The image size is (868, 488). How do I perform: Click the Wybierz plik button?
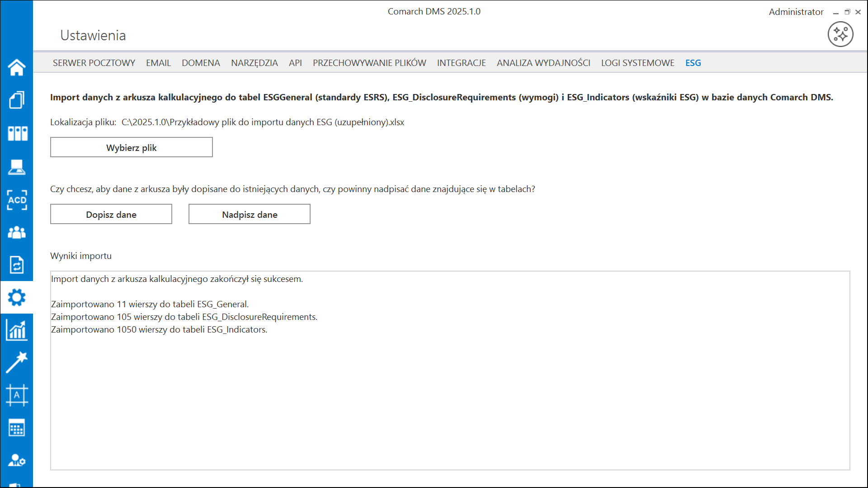click(x=132, y=147)
